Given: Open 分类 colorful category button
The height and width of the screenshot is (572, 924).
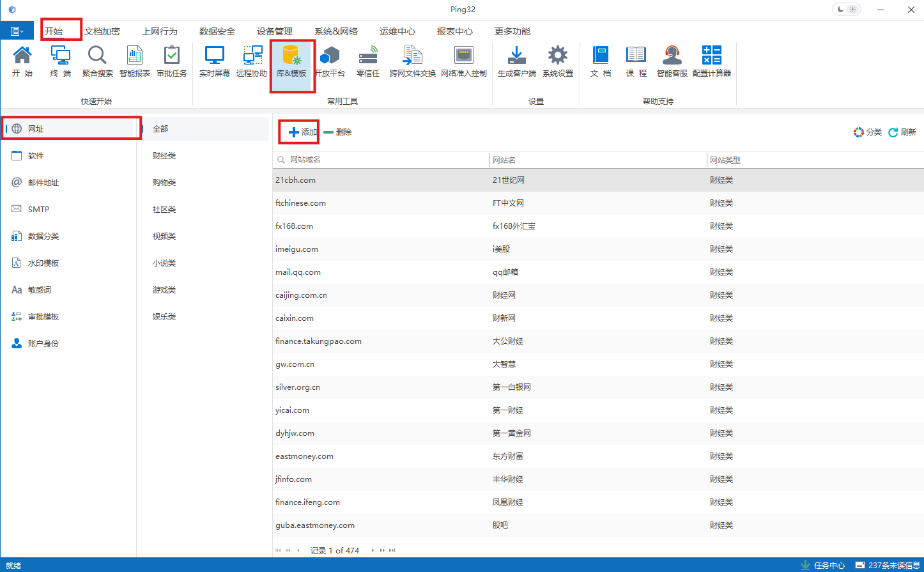Looking at the screenshot, I should pyautogui.click(x=867, y=132).
